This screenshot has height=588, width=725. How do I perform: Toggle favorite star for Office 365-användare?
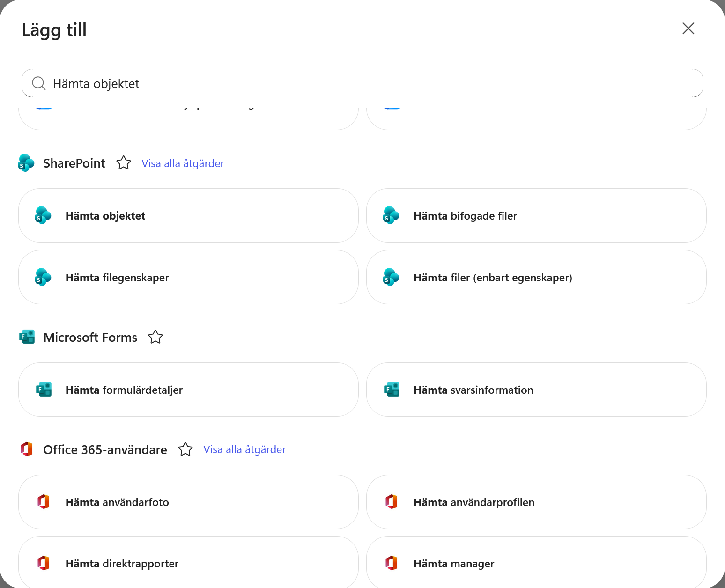click(185, 449)
